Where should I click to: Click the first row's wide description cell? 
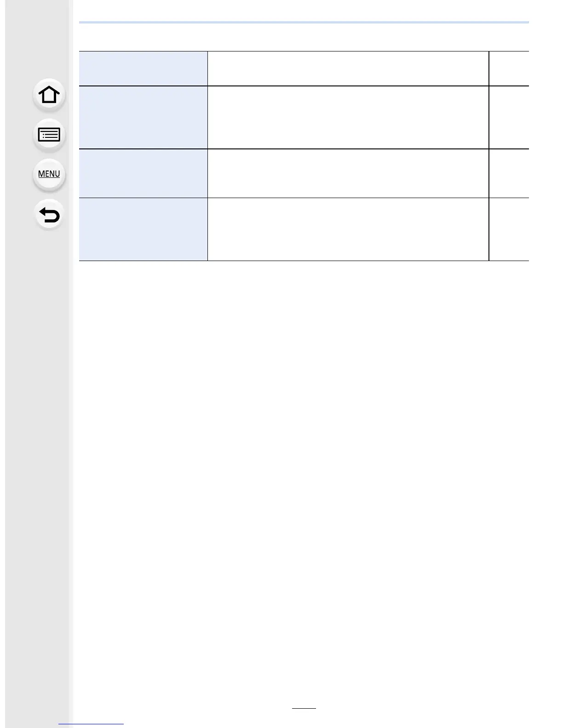tap(348, 68)
